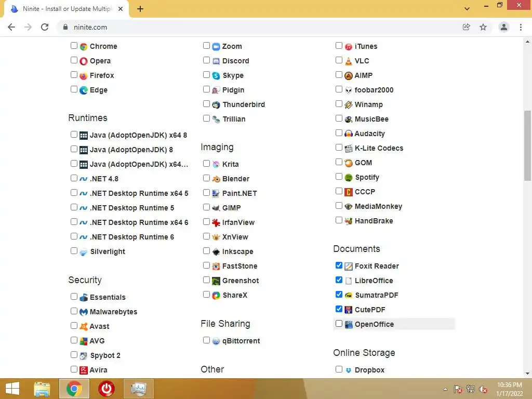The image size is (532, 399).
Task: Uncheck the SumatraPDF checkbox
Action: pos(339,295)
